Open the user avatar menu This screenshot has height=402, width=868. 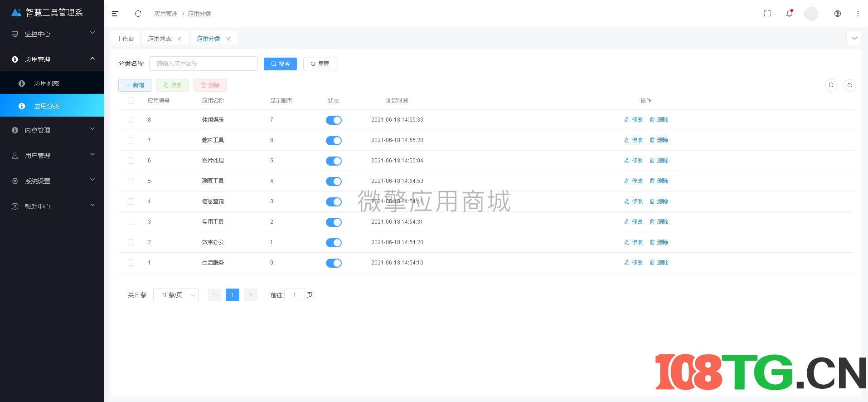coord(811,14)
